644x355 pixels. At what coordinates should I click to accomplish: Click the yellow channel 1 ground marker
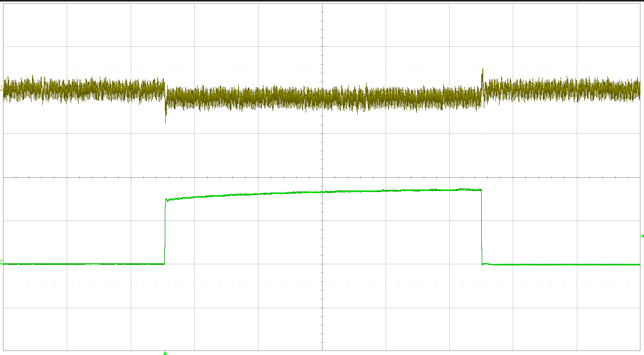2,90
